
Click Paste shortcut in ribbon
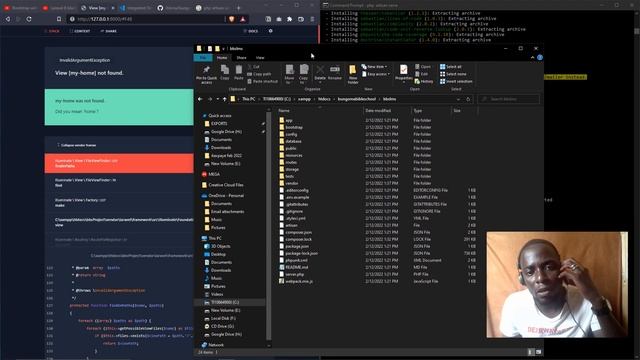(262, 81)
